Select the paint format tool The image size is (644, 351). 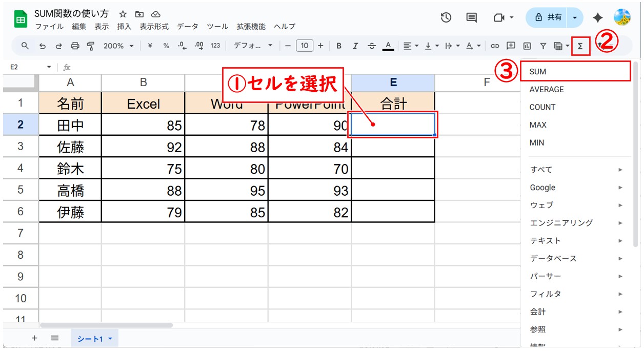[91, 46]
